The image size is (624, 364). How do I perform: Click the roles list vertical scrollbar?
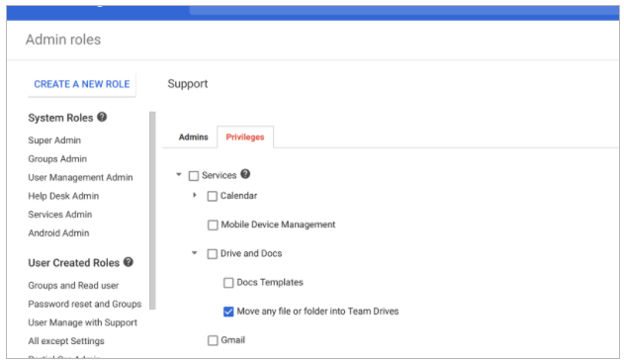152,211
